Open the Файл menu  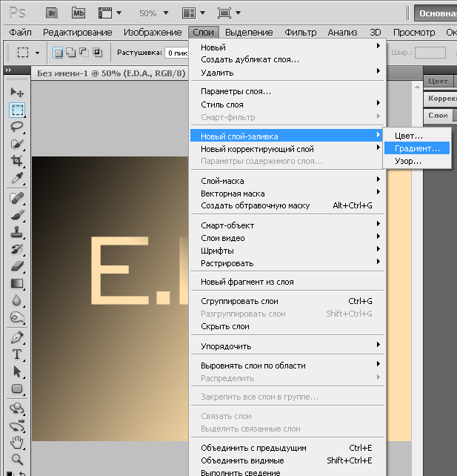click(20, 32)
